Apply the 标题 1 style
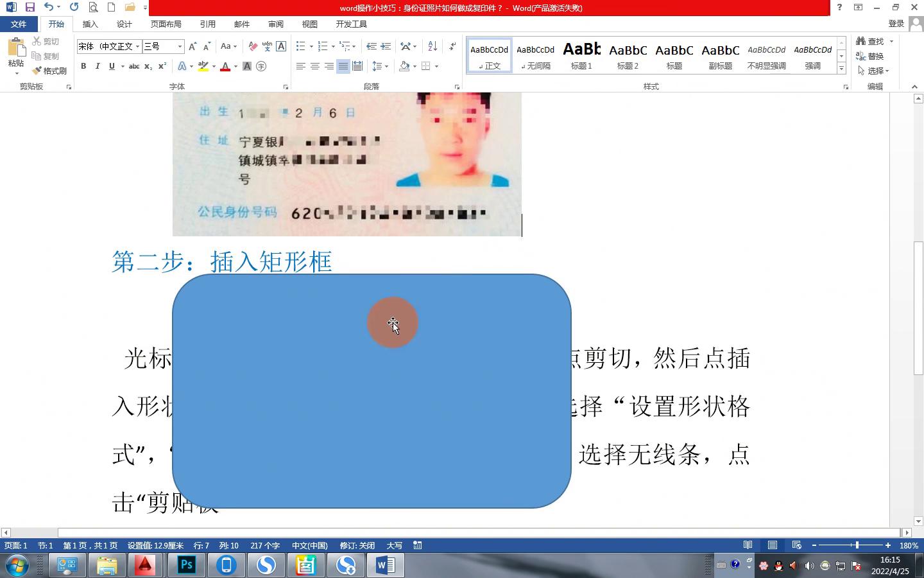924x578 pixels. click(581, 55)
